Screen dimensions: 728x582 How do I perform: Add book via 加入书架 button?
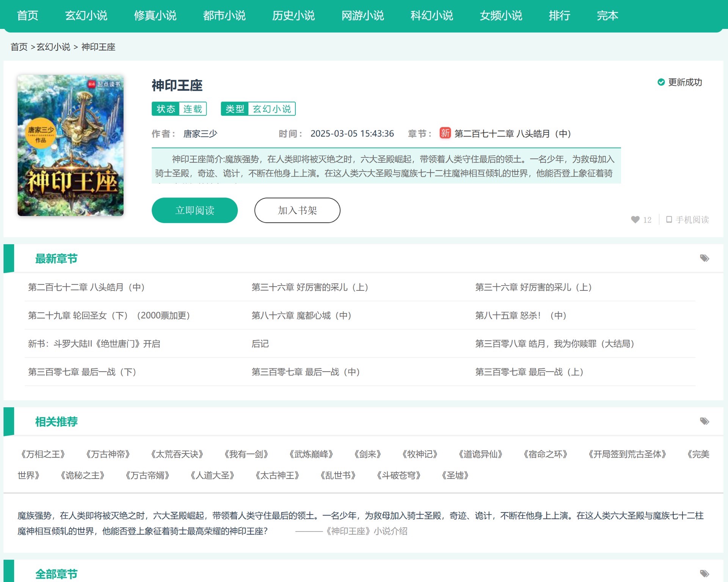(297, 210)
